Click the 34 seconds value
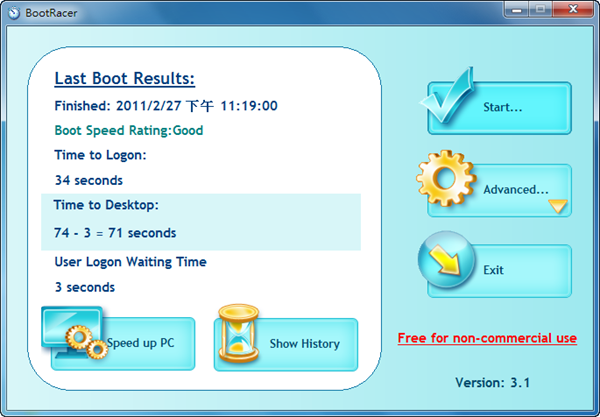Viewport: 600px width, 417px height. tap(89, 180)
